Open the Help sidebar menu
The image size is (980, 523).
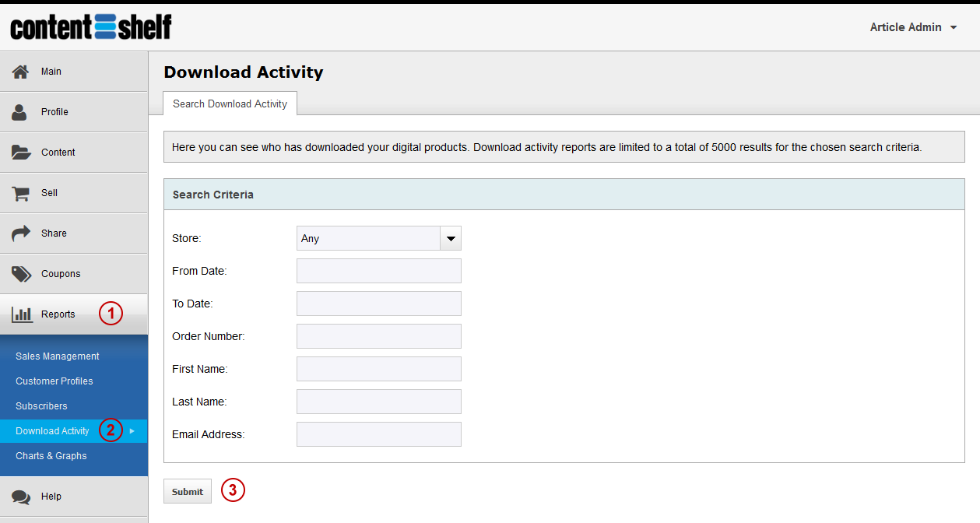click(x=74, y=497)
